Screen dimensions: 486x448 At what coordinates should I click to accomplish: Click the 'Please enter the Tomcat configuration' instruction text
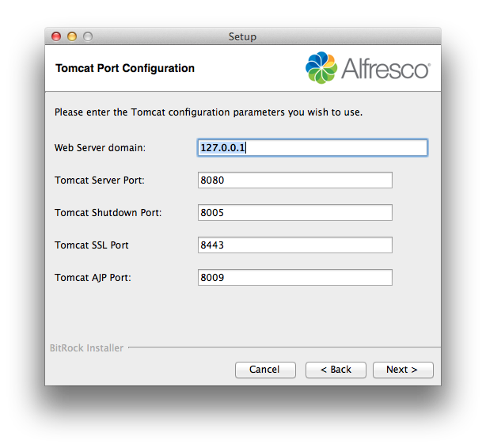pos(208,112)
